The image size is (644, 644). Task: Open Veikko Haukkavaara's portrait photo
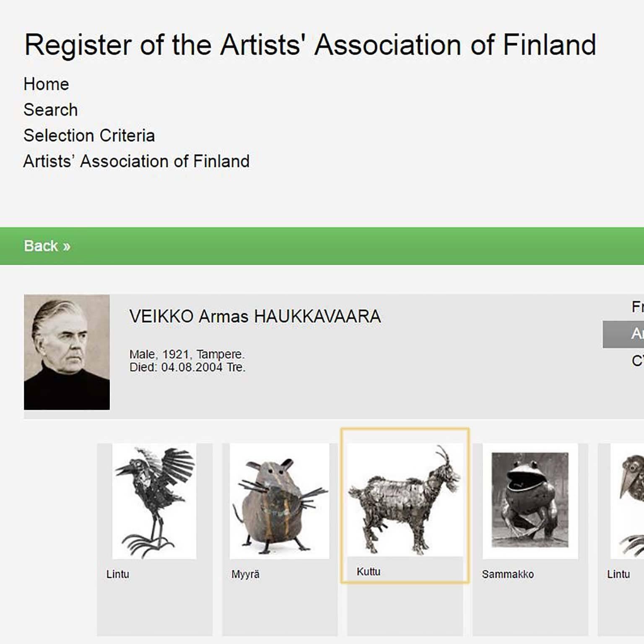(67, 352)
